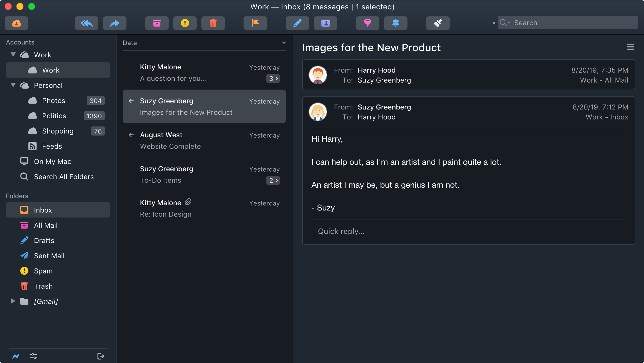Expand Kitty Malone's 3-message thread
Image resolution: width=644 pixels, height=363 pixels.
[273, 78]
